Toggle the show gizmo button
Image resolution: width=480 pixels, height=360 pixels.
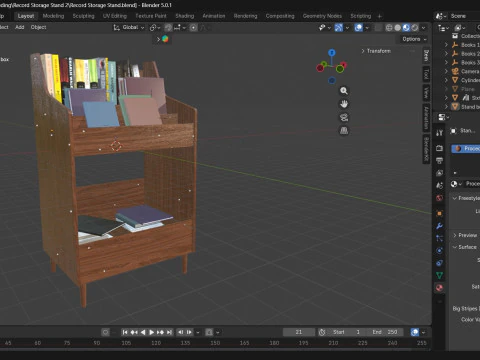(339, 28)
